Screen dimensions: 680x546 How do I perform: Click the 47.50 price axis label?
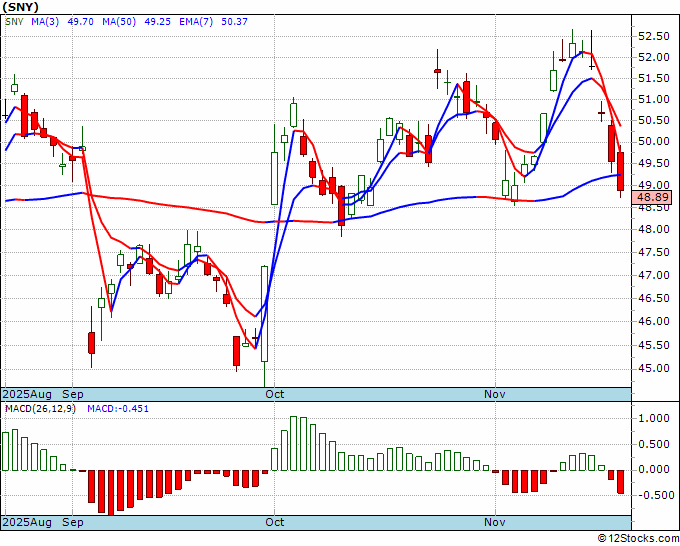pyautogui.click(x=654, y=252)
